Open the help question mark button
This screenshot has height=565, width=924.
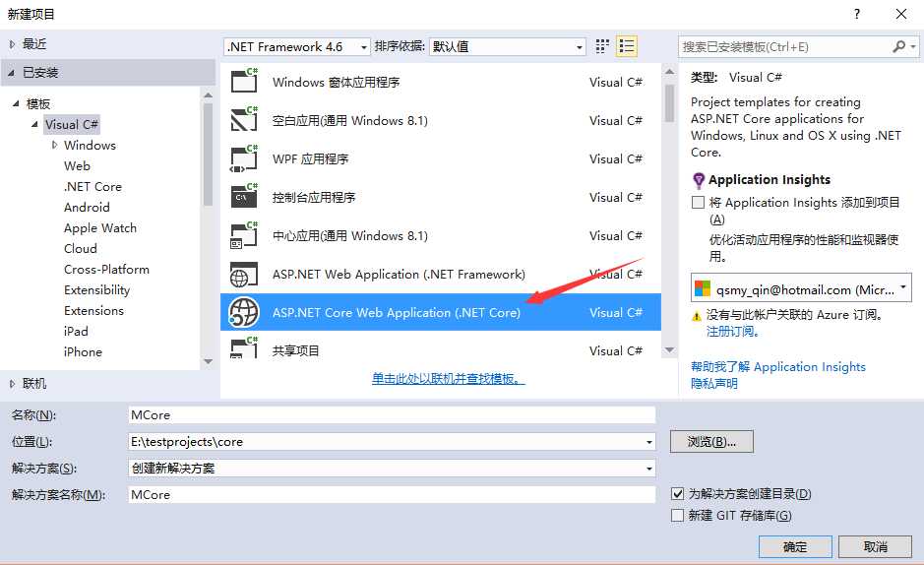[857, 14]
